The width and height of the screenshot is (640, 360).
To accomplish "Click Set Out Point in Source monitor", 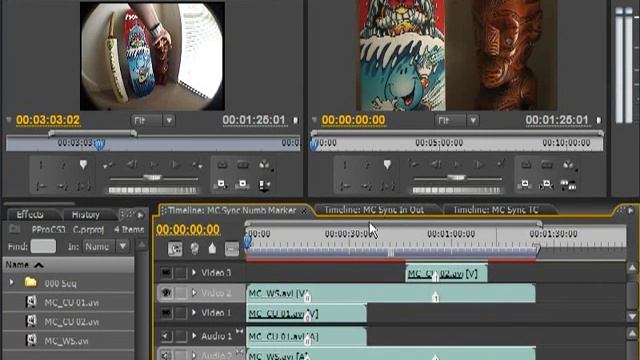I will point(62,165).
